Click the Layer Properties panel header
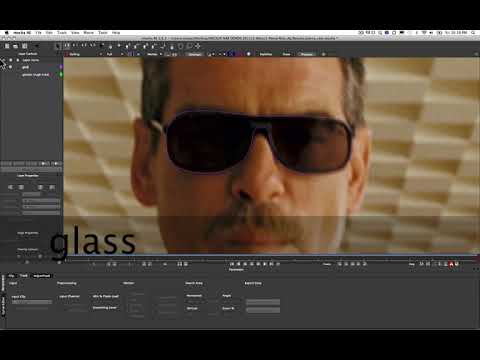Image resolution: width=480 pixels, height=360 pixels. (28, 176)
